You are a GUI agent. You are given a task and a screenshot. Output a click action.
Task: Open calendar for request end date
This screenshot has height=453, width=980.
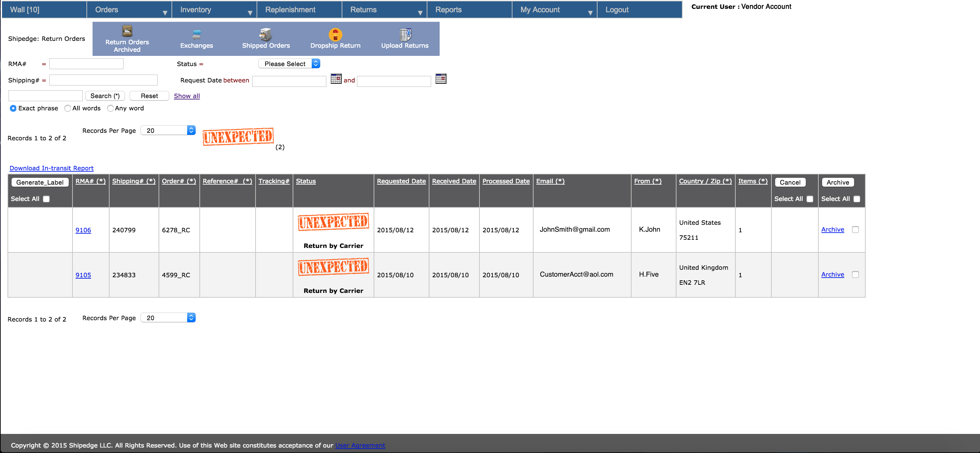[x=441, y=79]
